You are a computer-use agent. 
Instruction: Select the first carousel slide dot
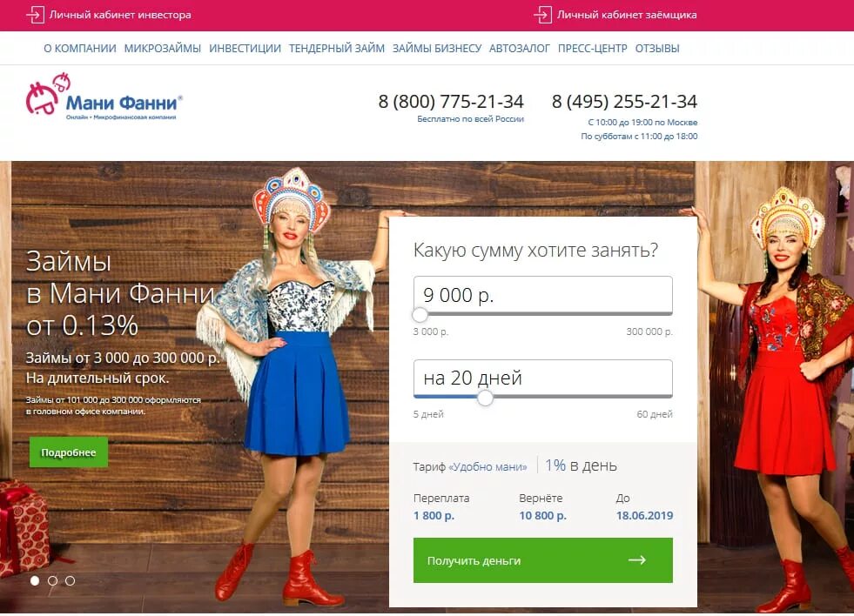click(35, 580)
